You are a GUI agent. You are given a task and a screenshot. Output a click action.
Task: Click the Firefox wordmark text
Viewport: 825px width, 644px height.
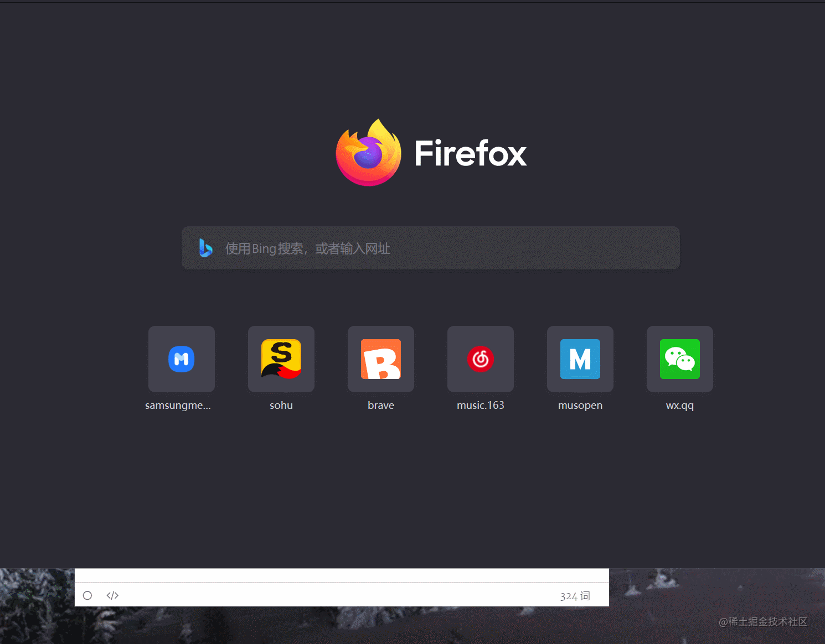coord(471,153)
